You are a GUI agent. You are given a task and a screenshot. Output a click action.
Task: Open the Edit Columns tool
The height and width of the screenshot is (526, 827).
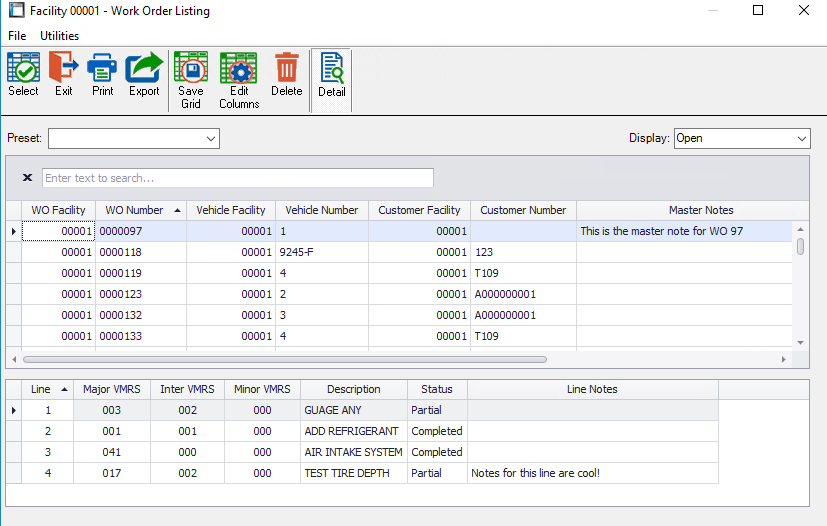(x=239, y=80)
